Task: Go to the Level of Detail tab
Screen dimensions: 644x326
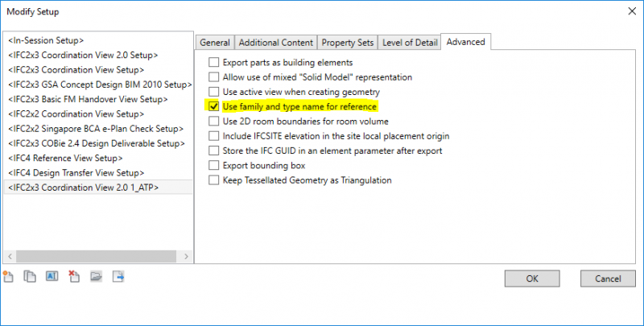Action: point(409,43)
